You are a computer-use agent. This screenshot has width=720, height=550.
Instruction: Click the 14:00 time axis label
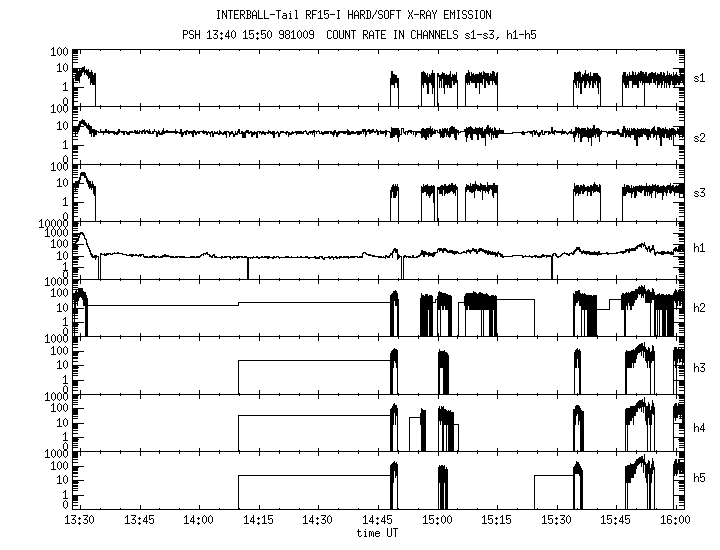point(198,520)
